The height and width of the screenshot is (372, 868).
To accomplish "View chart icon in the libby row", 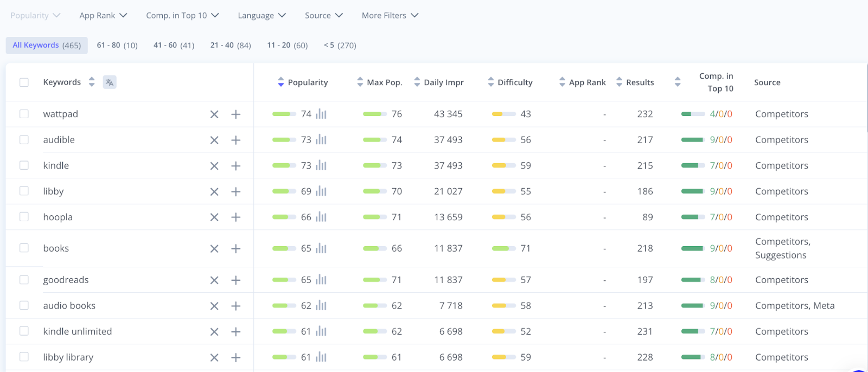I will coord(321,191).
